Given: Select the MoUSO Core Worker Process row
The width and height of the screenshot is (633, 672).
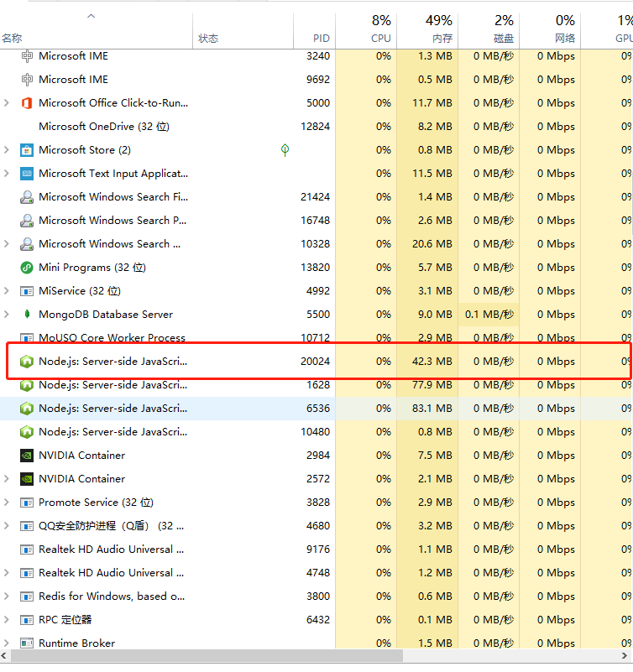Looking at the screenshot, I should click(x=316, y=336).
